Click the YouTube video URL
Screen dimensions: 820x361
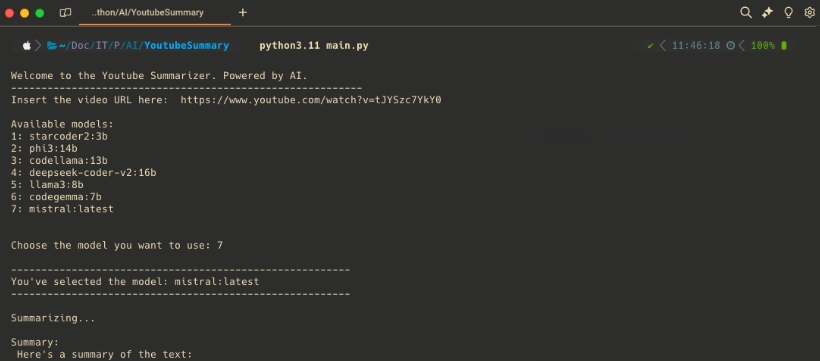(x=311, y=99)
